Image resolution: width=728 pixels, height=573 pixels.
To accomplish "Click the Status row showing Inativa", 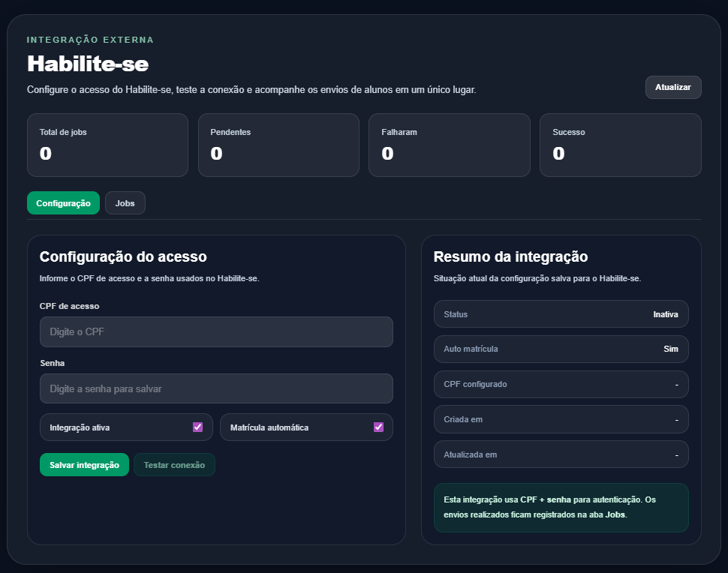I will (x=561, y=314).
